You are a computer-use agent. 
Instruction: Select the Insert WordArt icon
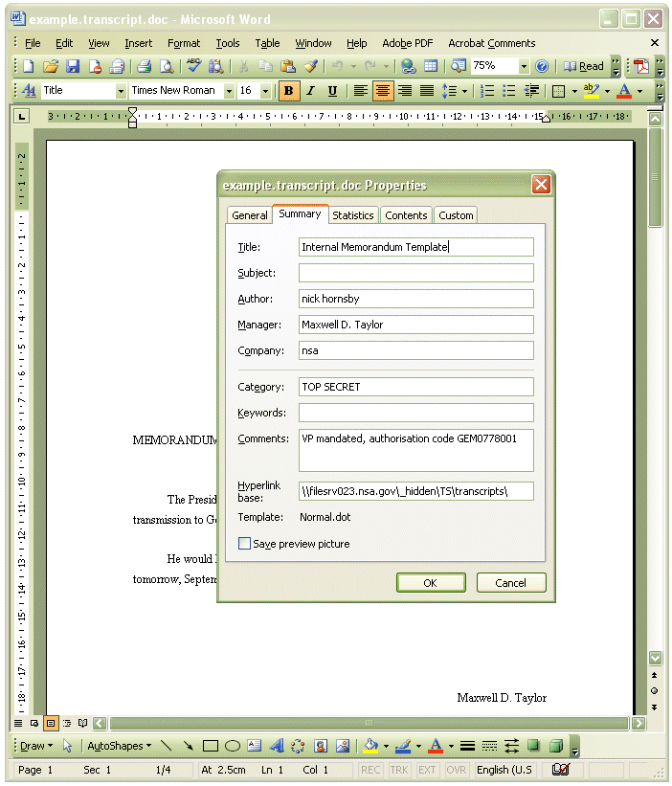point(276,746)
